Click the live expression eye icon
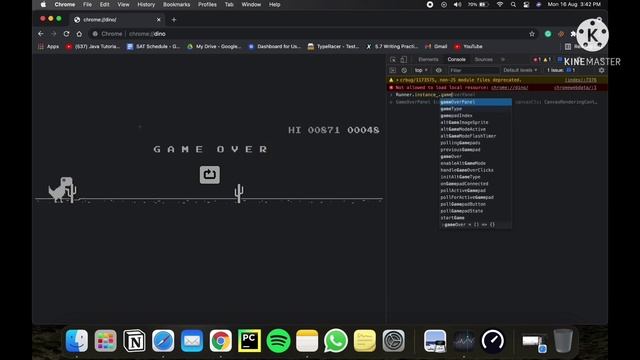The image size is (640, 360). coord(439,70)
